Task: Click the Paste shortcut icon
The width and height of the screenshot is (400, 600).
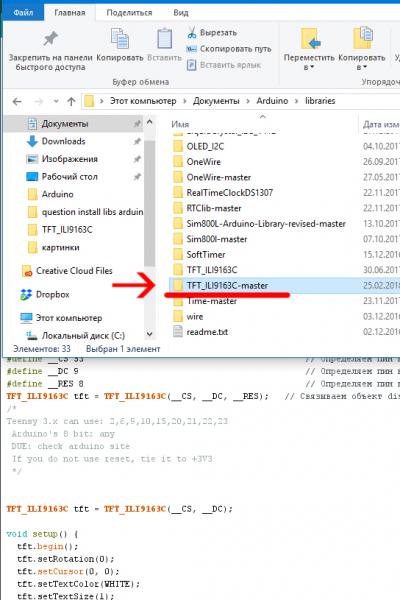Action: pos(191,65)
